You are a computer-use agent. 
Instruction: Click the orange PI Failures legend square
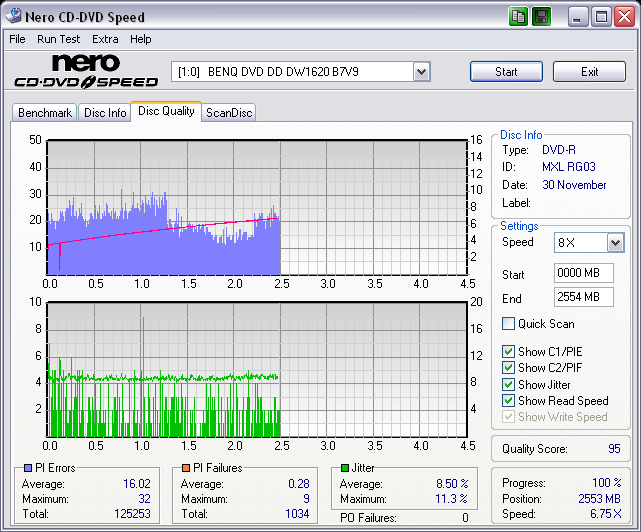coord(186,468)
